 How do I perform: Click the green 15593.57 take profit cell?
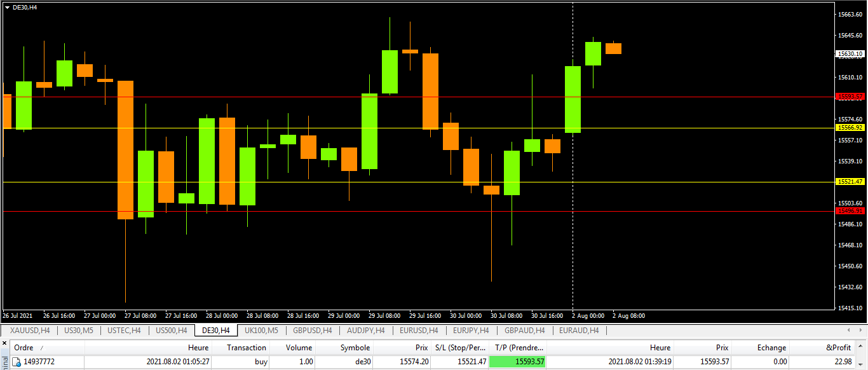[517, 362]
